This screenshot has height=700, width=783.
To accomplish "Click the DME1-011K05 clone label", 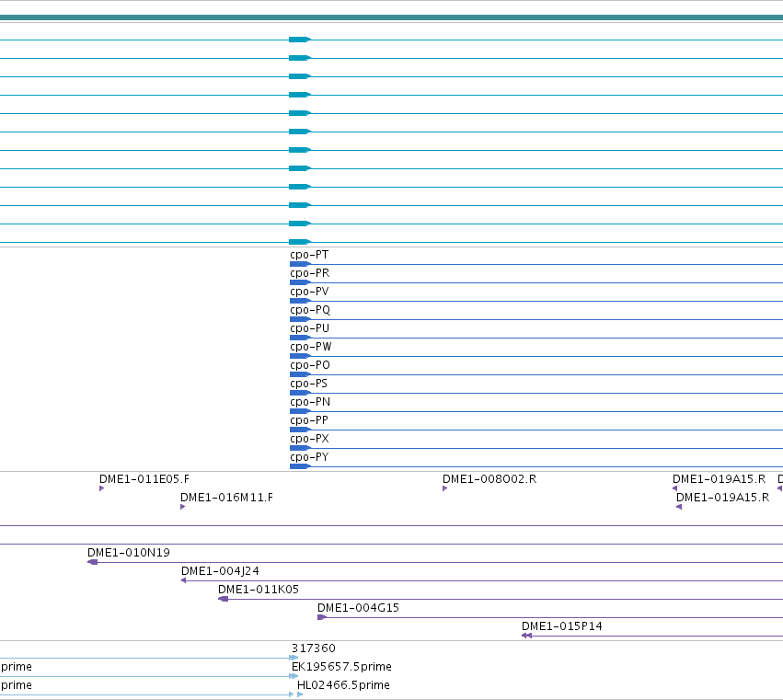I will pos(259,590).
